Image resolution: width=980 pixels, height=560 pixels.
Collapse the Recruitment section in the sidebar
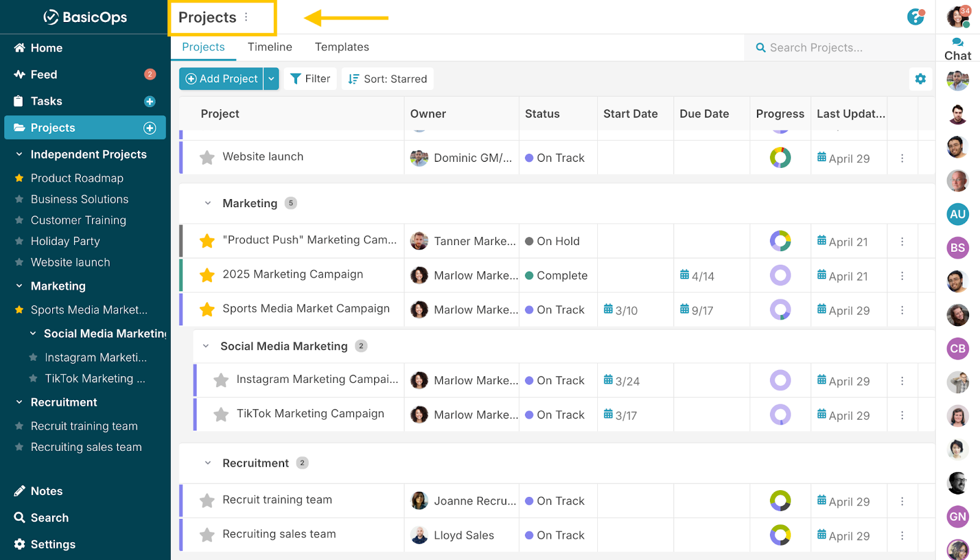[19, 403]
